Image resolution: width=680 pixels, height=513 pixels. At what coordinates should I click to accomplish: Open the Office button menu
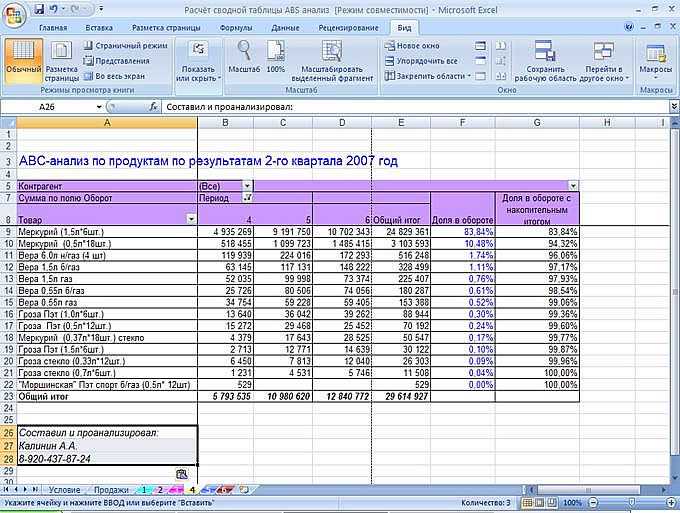click(x=14, y=16)
